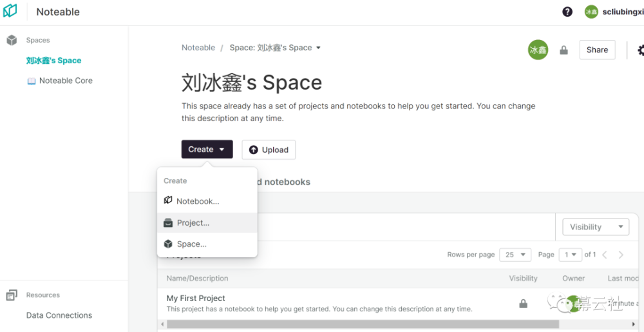Open the help question mark icon

[x=567, y=12]
